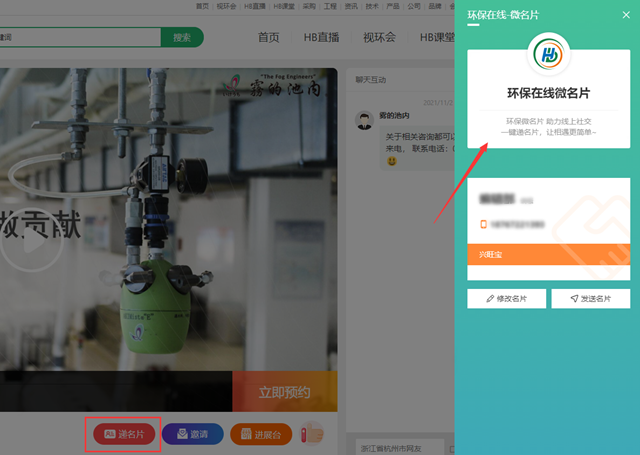This screenshot has width=640, height=455.
Task: Click the 浙江省杭州市网友 chat input field
Action: pyautogui.click(x=400, y=448)
